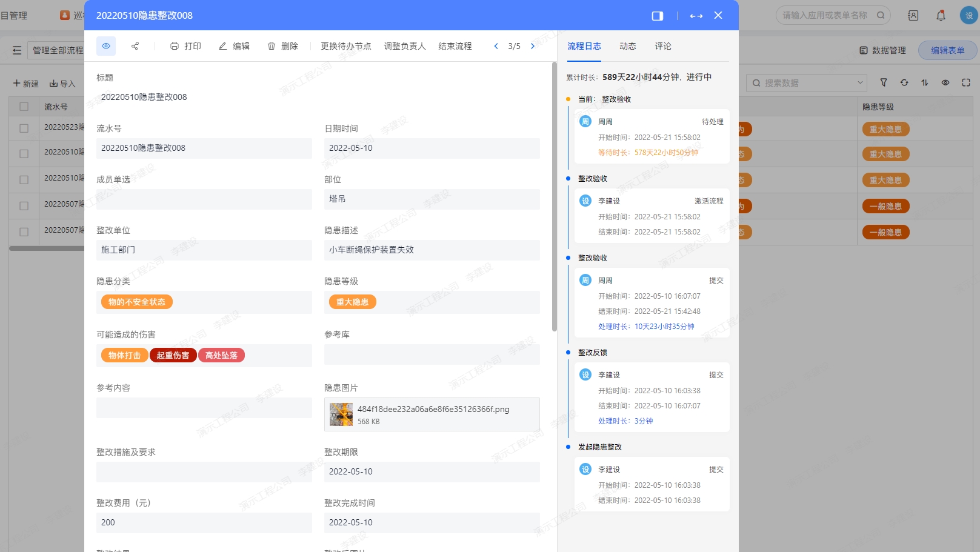
Task: Click the filter funnel icon
Action: [x=884, y=83]
